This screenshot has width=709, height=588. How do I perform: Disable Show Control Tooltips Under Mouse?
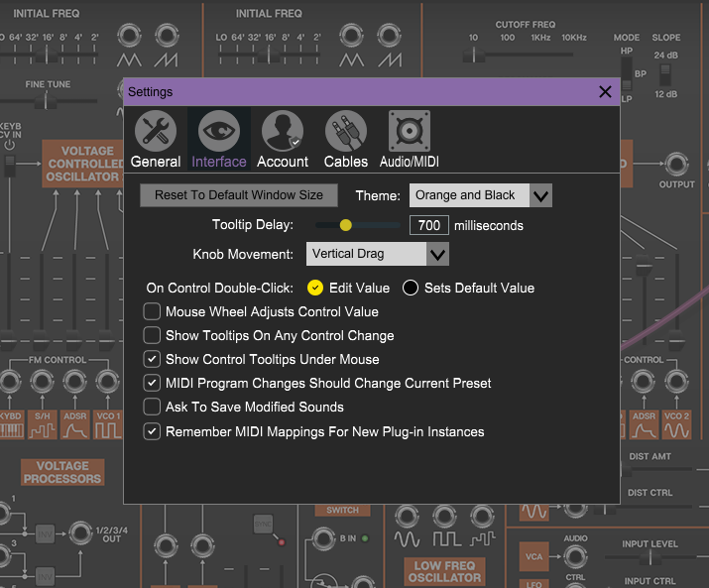point(152,359)
